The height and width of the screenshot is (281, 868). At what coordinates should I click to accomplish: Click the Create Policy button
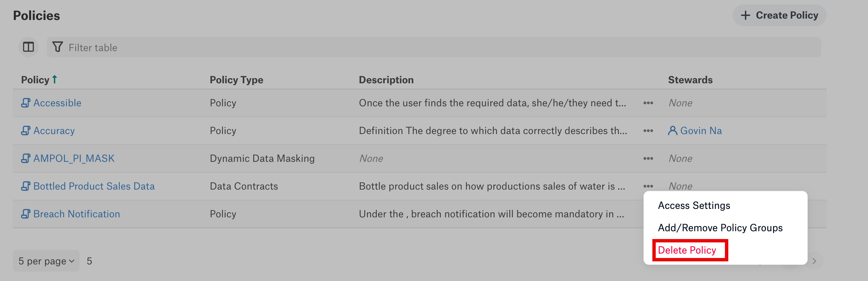(779, 15)
